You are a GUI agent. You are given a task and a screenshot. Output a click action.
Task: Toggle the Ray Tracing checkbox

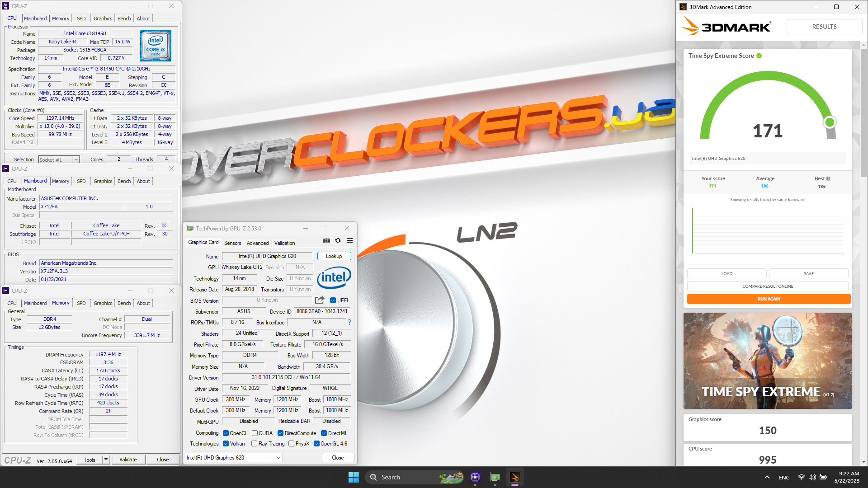(254, 444)
